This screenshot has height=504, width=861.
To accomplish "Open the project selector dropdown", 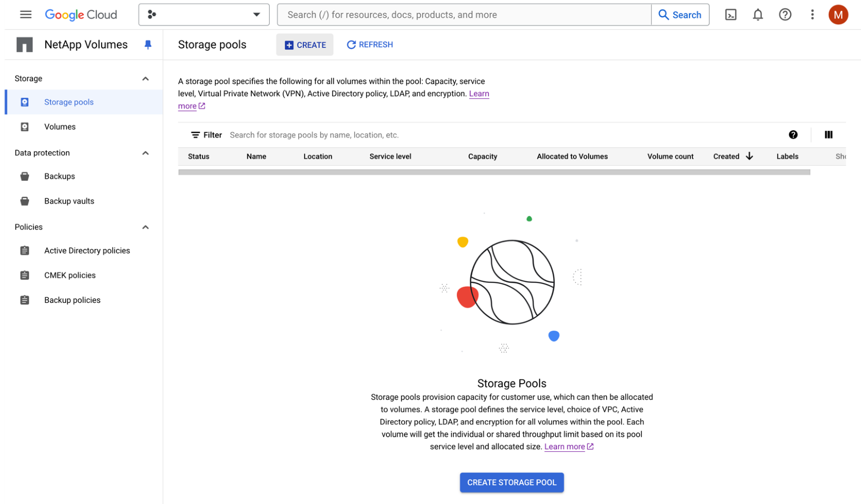I will [x=203, y=15].
